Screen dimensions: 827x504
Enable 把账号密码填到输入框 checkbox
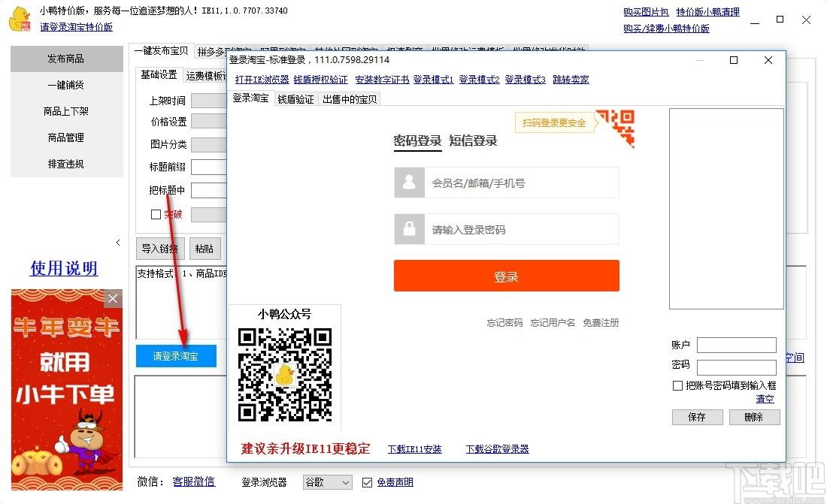click(677, 385)
